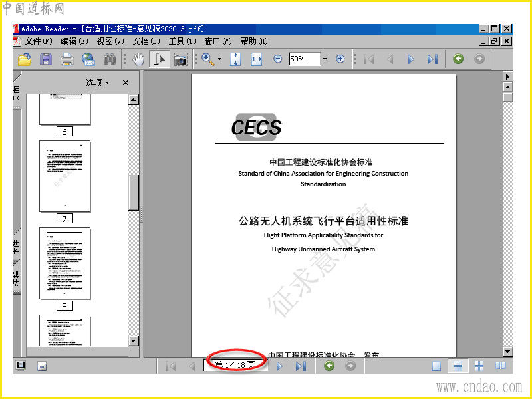This screenshot has width=532, height=399.
Task: Switch to the 页面 side tab
Action: (17, 93)
